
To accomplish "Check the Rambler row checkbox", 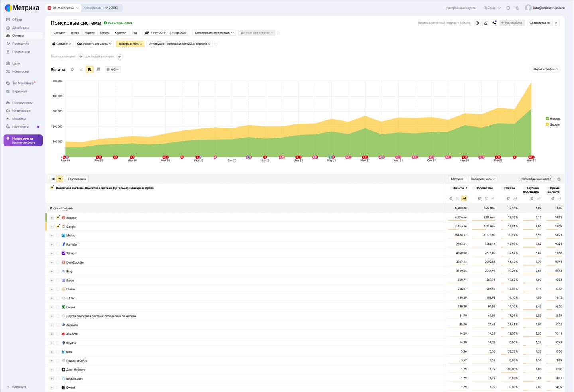I will (x=58, y=244).
